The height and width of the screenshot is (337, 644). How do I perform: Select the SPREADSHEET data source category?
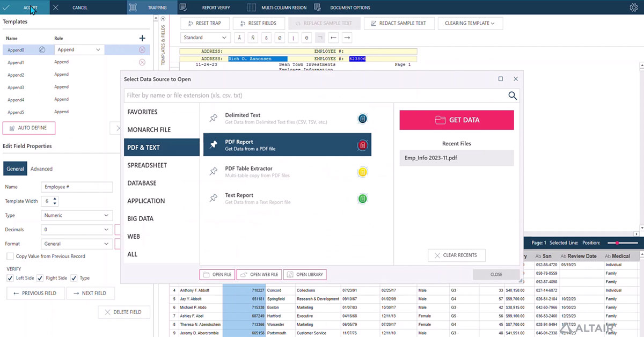[147, 165]
